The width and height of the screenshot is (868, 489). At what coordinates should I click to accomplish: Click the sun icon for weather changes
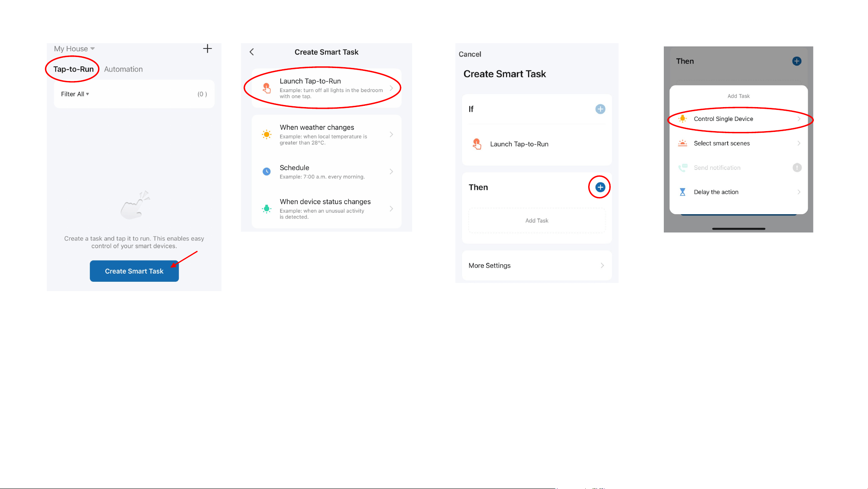point(267,134)
